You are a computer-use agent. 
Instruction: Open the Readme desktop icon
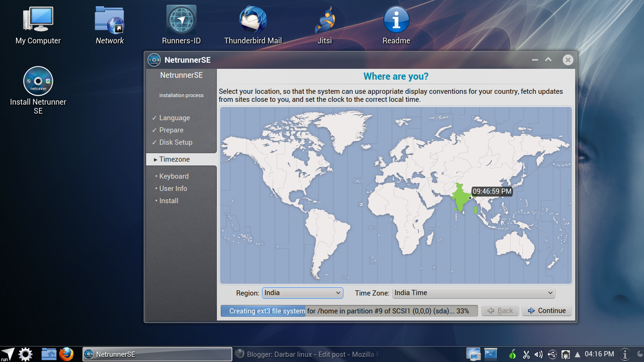(x=396, y=21)
